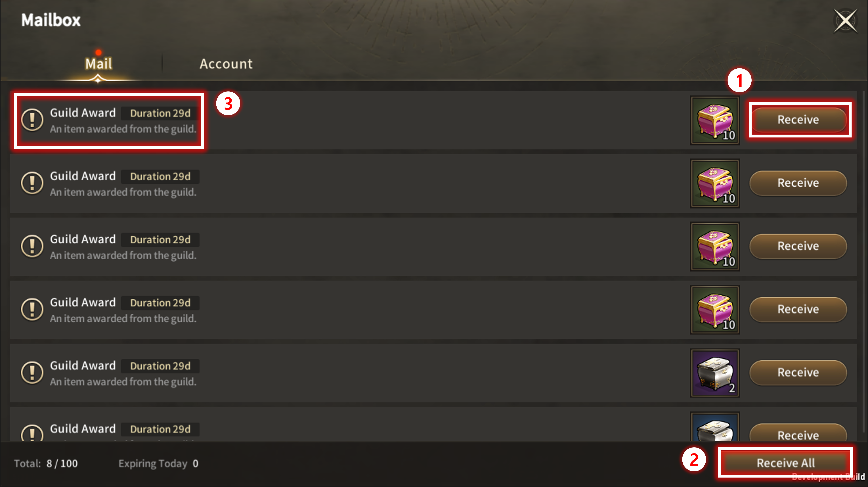Receive the fourth Guild Award reward
Viewport: 868px width, 487px height.
click(798, 309)
